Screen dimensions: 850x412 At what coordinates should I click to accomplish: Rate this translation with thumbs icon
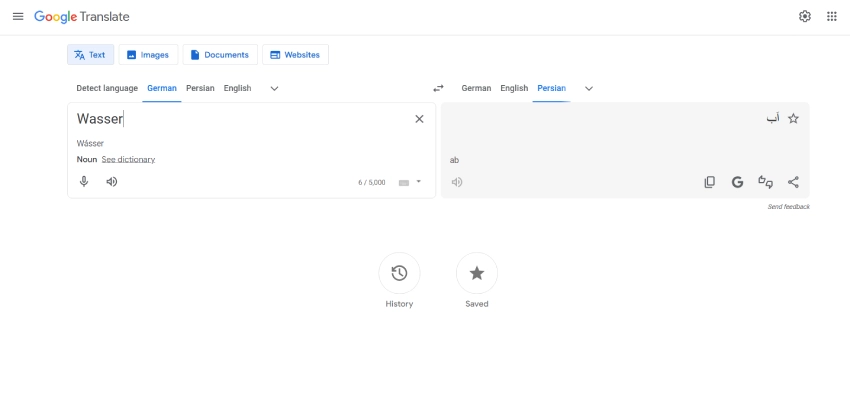click(x=765, y=182)
